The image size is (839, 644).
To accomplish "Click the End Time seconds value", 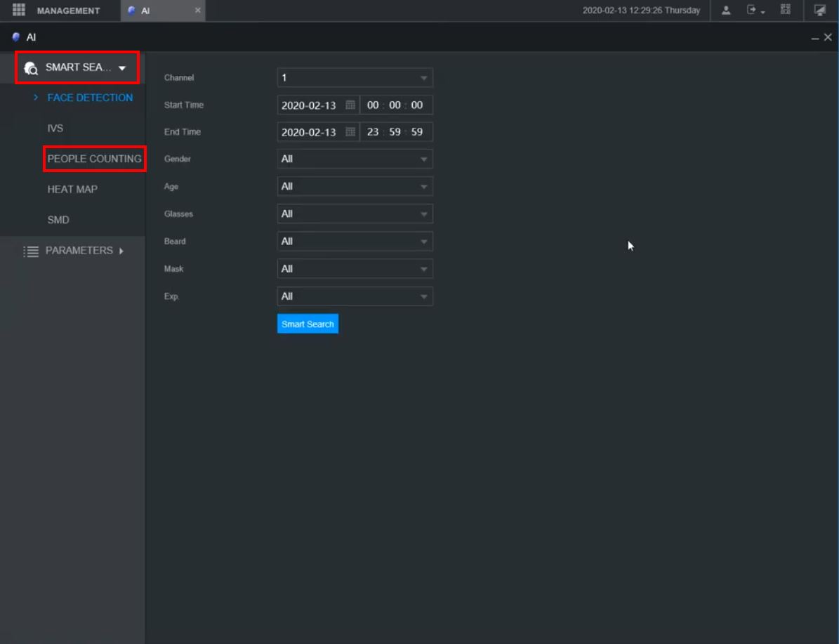I will click(x=417, y=132).
